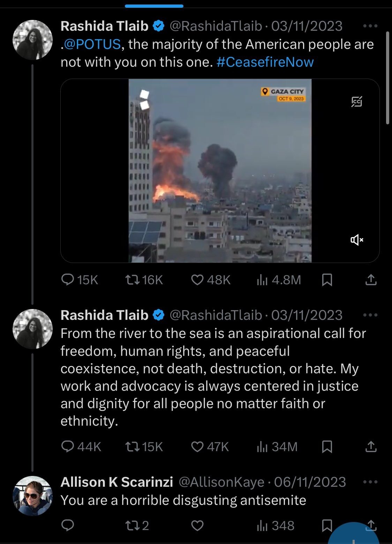This screenshot has height=544, width=392.
Task: Unmute the Gaza City video
Action: tap(357, 240)
